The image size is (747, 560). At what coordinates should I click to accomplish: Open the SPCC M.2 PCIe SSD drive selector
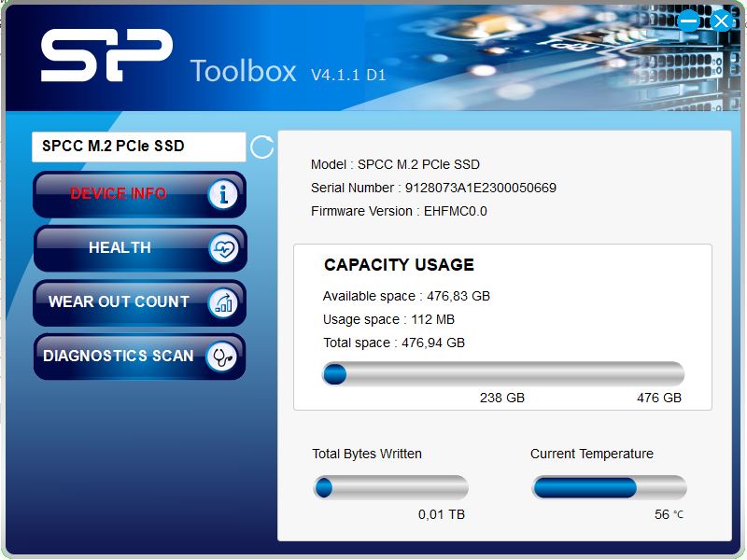[x=138, y=147]
